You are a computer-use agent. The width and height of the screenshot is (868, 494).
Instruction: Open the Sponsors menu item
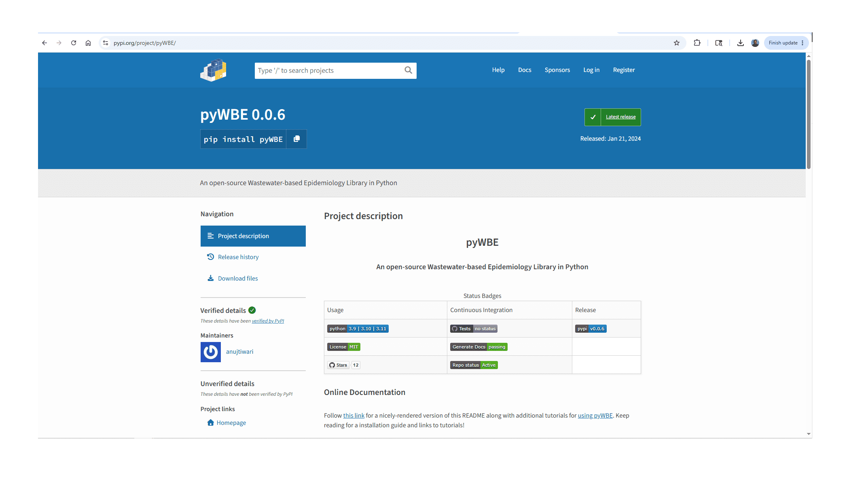click(557, 70)
